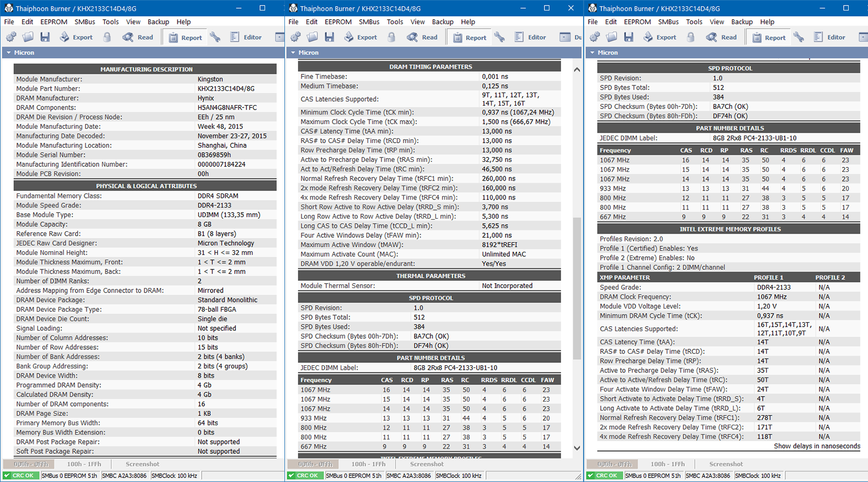Switch to Screenshot tab in left window
This screenshot has width=868, height=482.
(x=142, y=464)
